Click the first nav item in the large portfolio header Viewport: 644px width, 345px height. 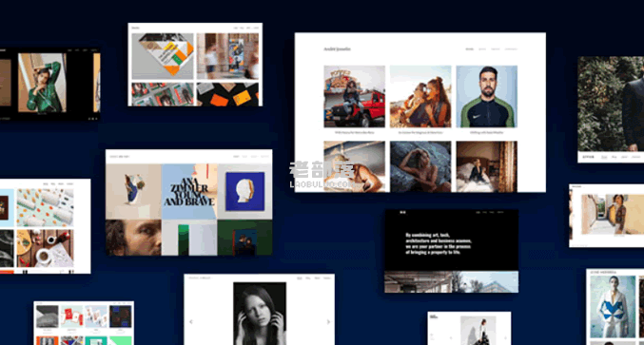click(470, 49)
